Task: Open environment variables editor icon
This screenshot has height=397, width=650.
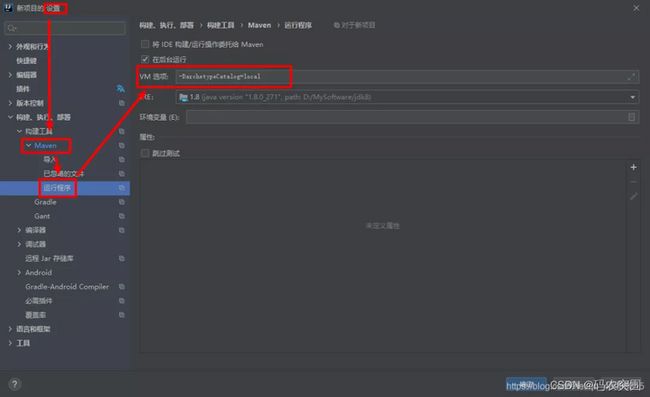Action: (631, 117)
